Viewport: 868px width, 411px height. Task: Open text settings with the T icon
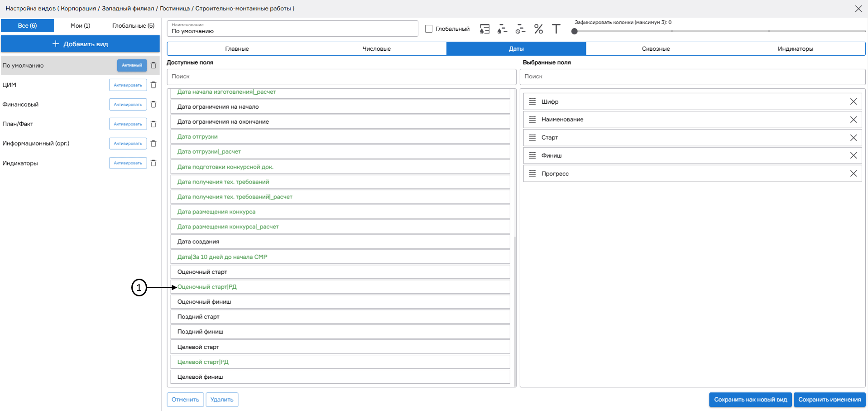click(x=556, y=29)
